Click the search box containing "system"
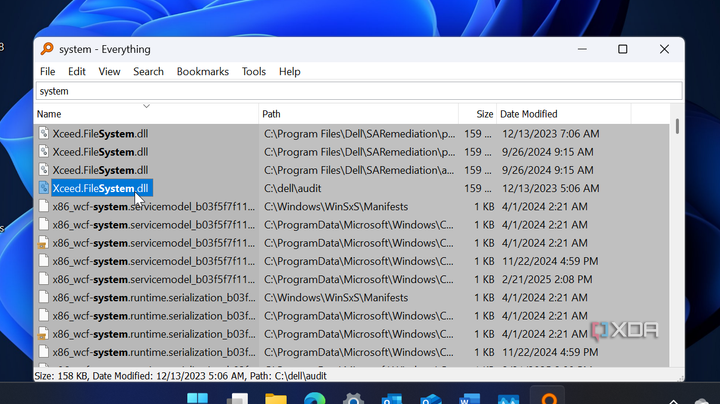Screen dimensions: 720x404 coord(358,91)
